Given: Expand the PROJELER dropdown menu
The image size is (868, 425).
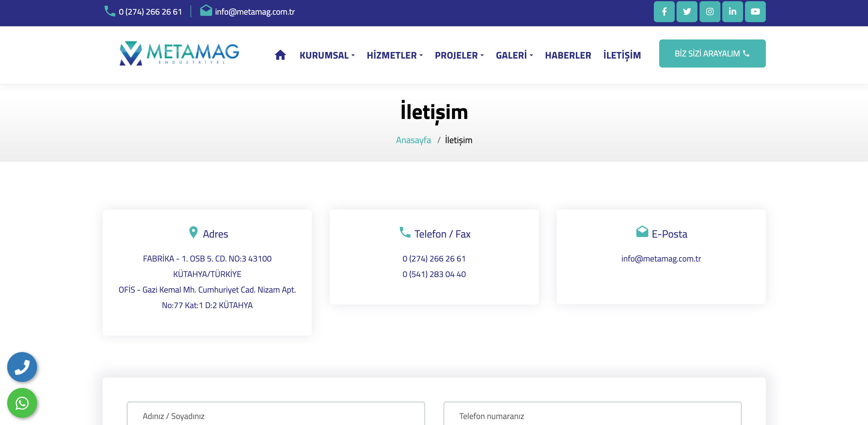Looking at the screenshot, I should [459, 55].
